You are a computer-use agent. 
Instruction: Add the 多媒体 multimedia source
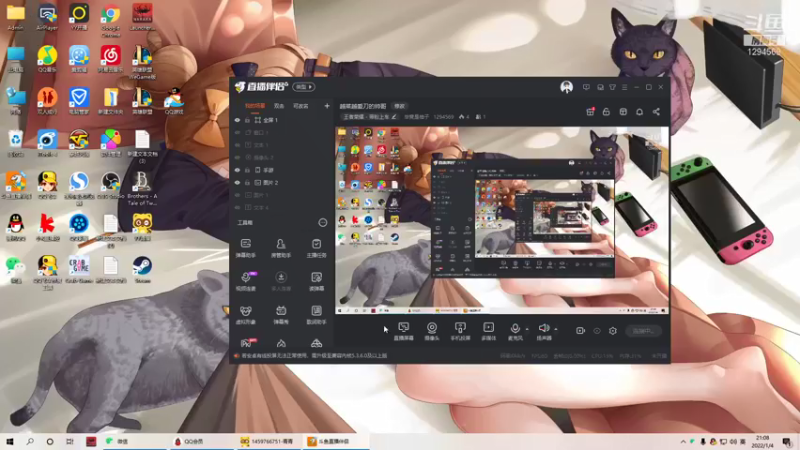tap(488, 331)
